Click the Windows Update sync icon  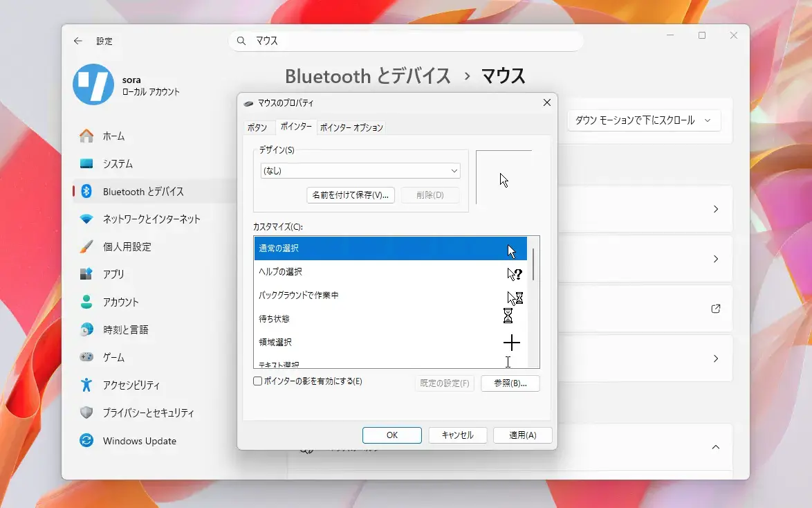point(86,440)
